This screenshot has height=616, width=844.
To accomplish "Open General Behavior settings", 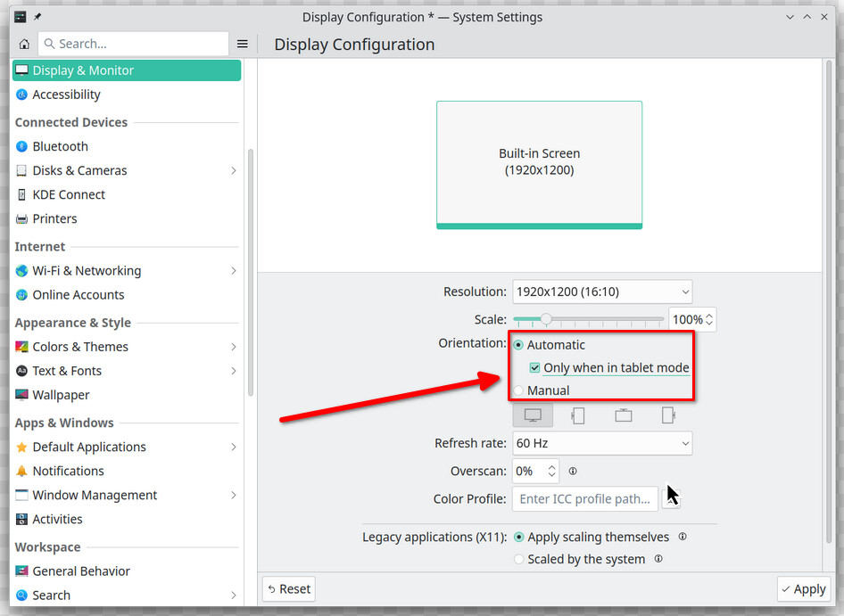I will click(x=127, y=571).
